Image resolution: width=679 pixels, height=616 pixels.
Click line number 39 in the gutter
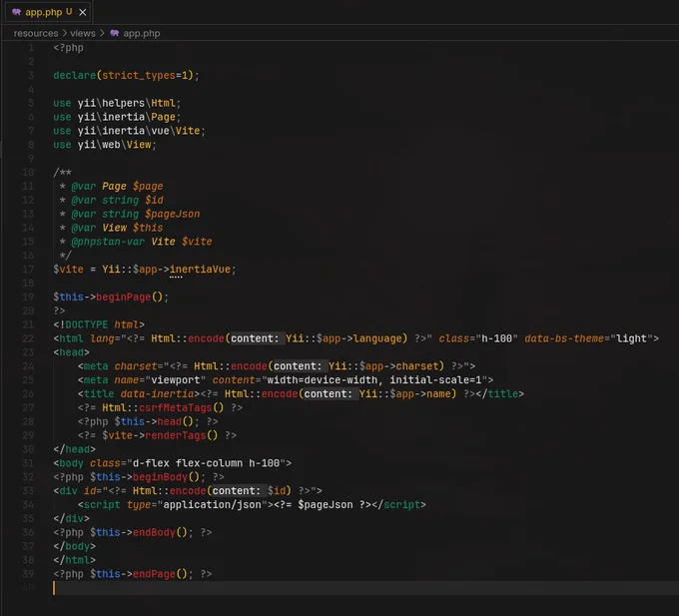(x=28, y=574)
